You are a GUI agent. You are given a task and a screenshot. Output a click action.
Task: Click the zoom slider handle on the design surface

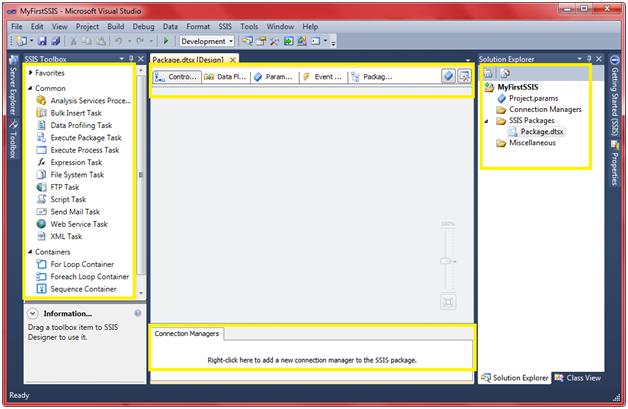[x=446, y=261]
